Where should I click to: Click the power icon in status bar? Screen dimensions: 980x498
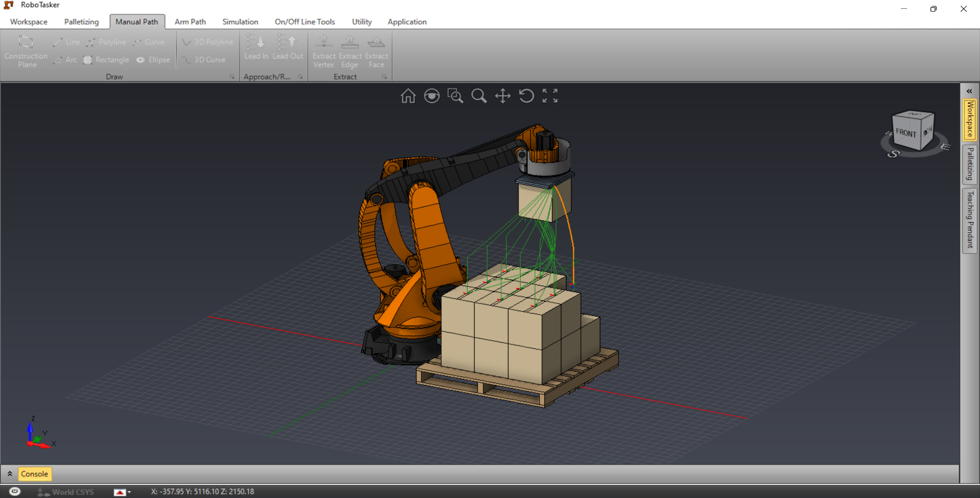pyautogui.click(x=15, y=491)
